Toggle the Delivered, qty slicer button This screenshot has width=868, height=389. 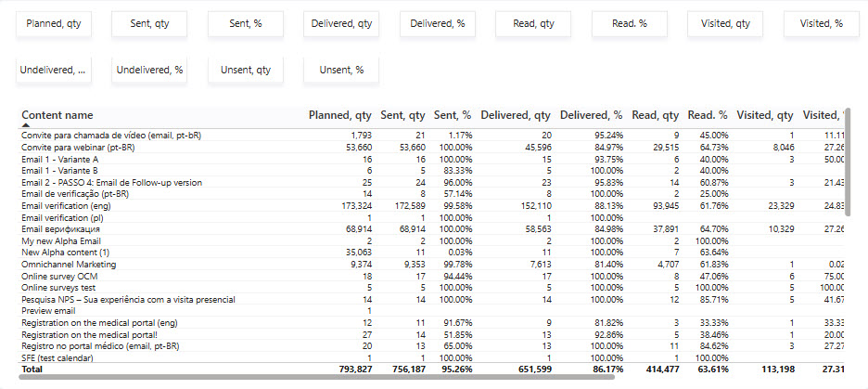coord(341,24)
